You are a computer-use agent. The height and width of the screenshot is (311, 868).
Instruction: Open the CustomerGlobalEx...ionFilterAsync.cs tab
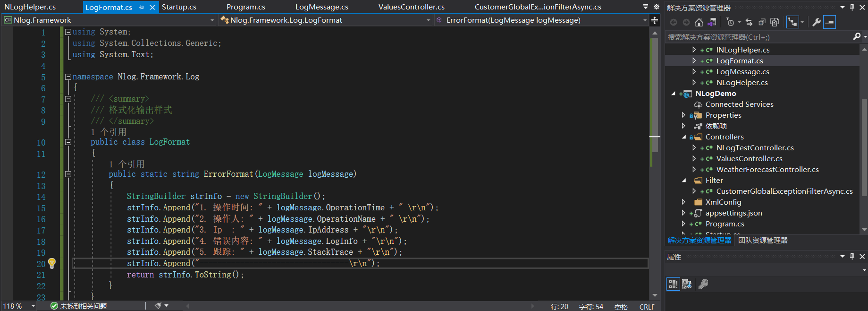point(538,7)
